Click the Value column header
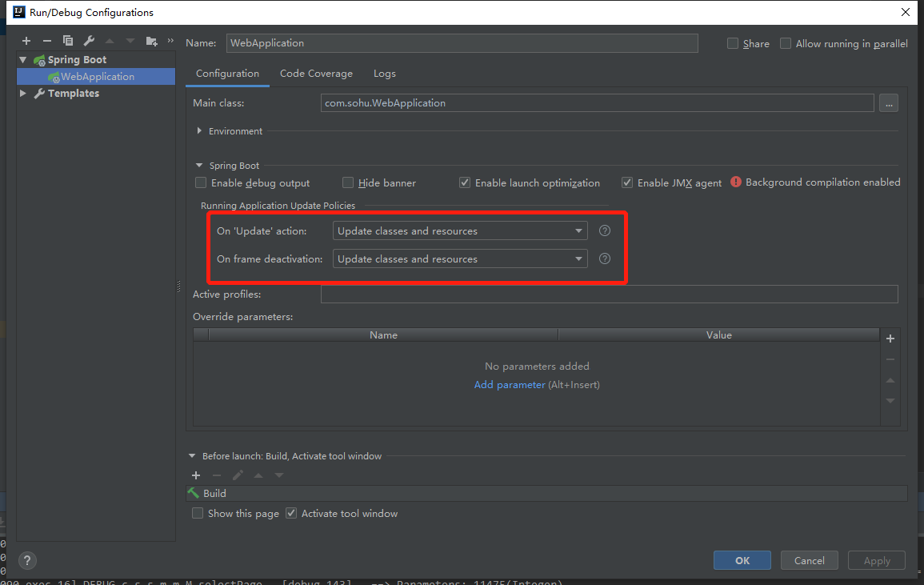The image size is (924, 585). click(719, 335)
